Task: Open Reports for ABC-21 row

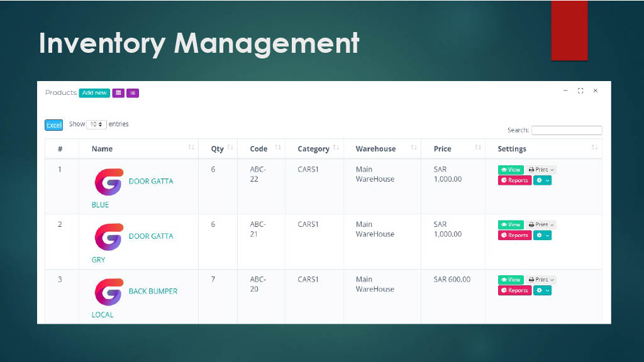Action: (514, 235)
